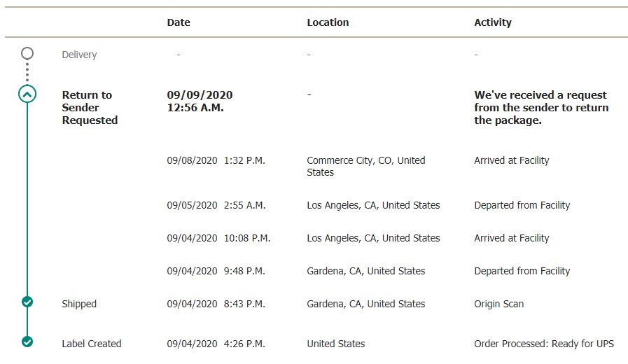Select the Date column header
Image resolution: width=628 pixels, height=364 pixels.
[x=179, y=22]
